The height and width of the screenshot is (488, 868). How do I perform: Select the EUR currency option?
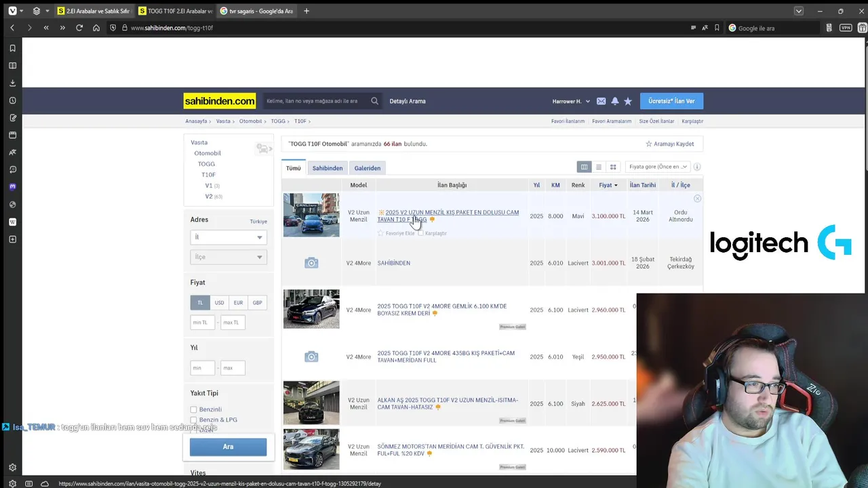click(238, 302)
